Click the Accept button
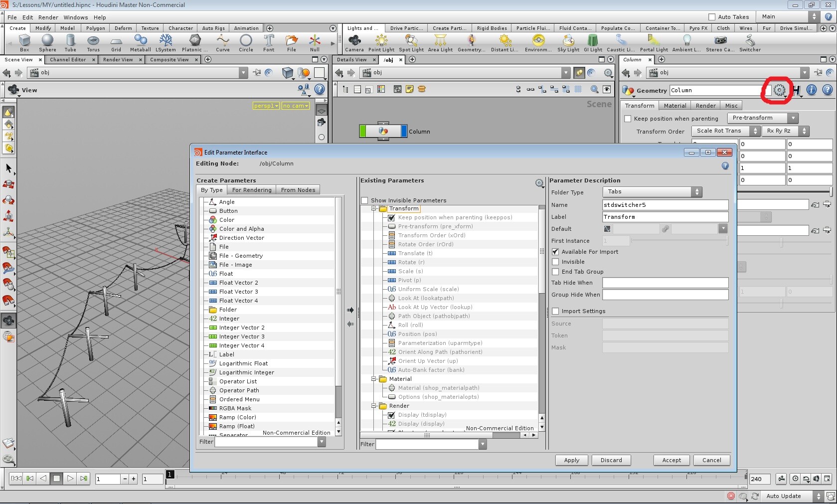The height and width of the screenshot is (504, 837). click(671, 460)
